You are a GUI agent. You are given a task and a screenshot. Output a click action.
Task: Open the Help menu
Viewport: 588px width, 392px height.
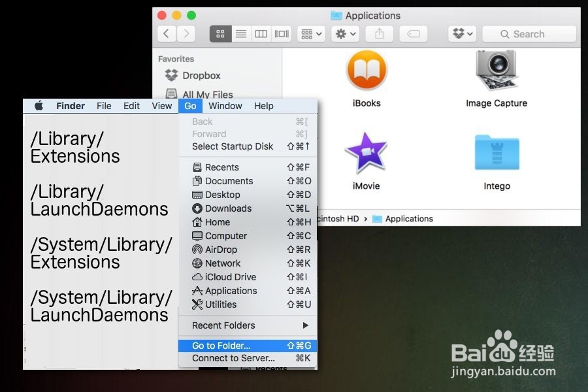tap(264, 106)
